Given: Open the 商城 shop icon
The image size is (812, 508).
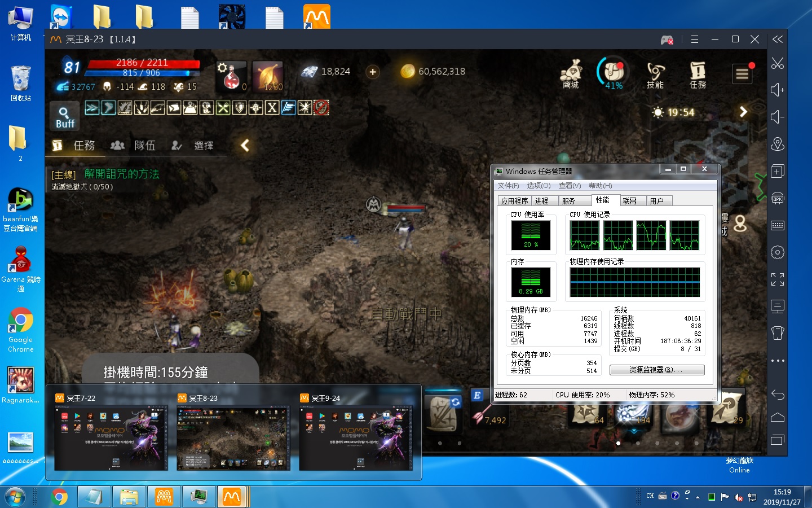Looking at the screenshot, I should coord(571,73).
